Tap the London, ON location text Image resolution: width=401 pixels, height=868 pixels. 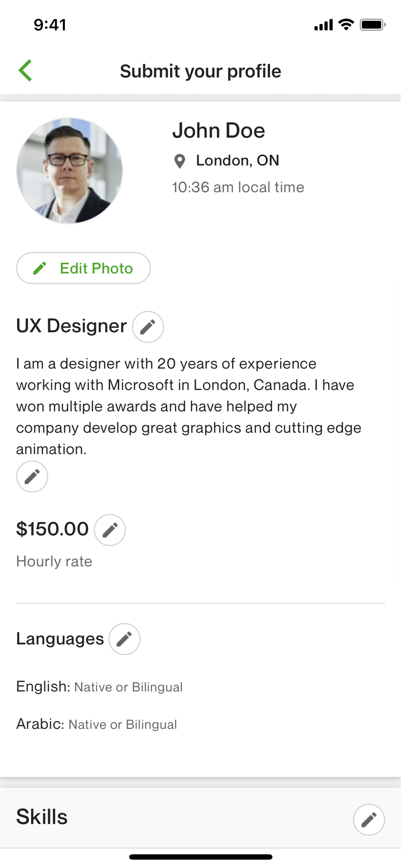click(237, 160)
